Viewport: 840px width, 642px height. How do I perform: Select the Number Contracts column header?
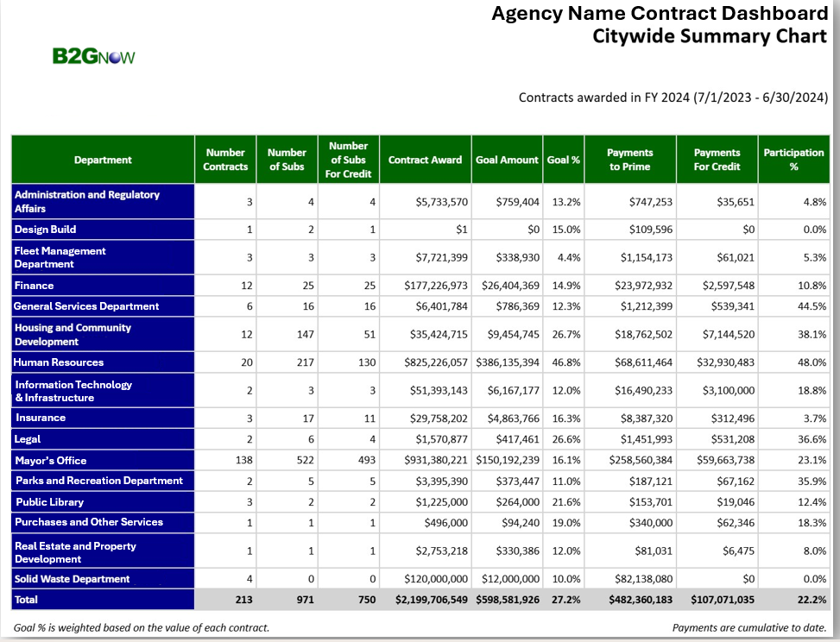click(x=225, y=160)
